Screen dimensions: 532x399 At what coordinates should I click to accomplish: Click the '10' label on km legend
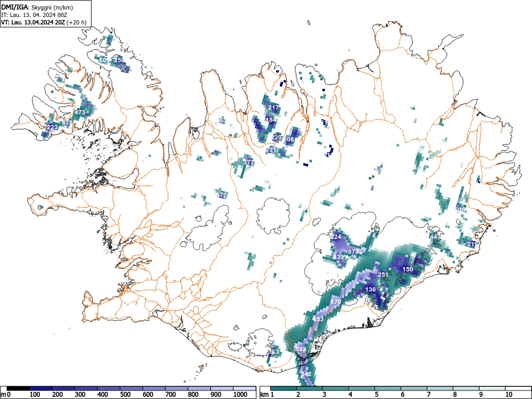click(x=509, y=395)
